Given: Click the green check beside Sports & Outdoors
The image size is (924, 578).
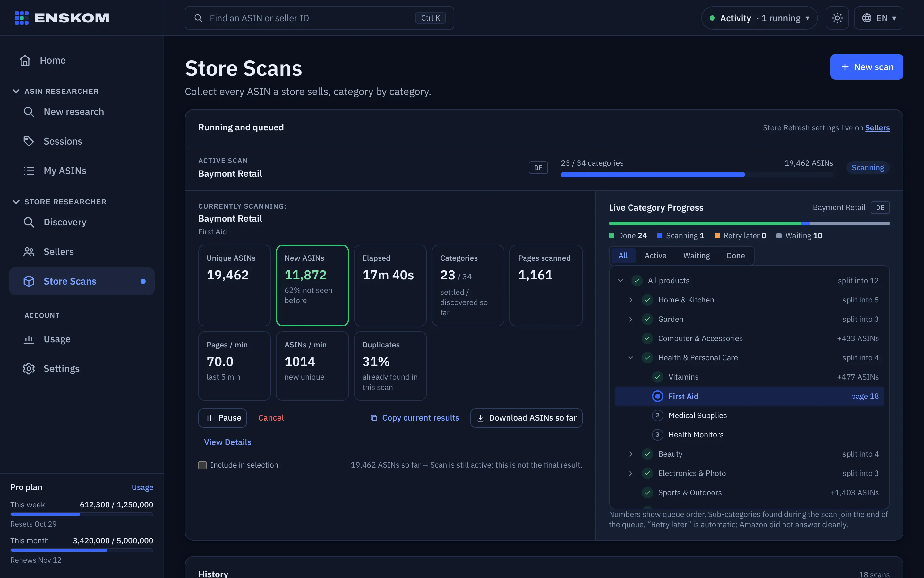Looking at the screenshot, I should point(647,492).
